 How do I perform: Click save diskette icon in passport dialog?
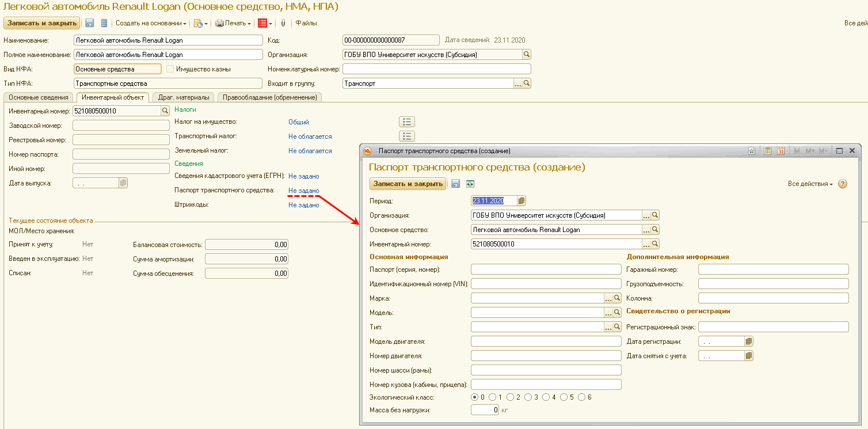(x=456, y=184)
